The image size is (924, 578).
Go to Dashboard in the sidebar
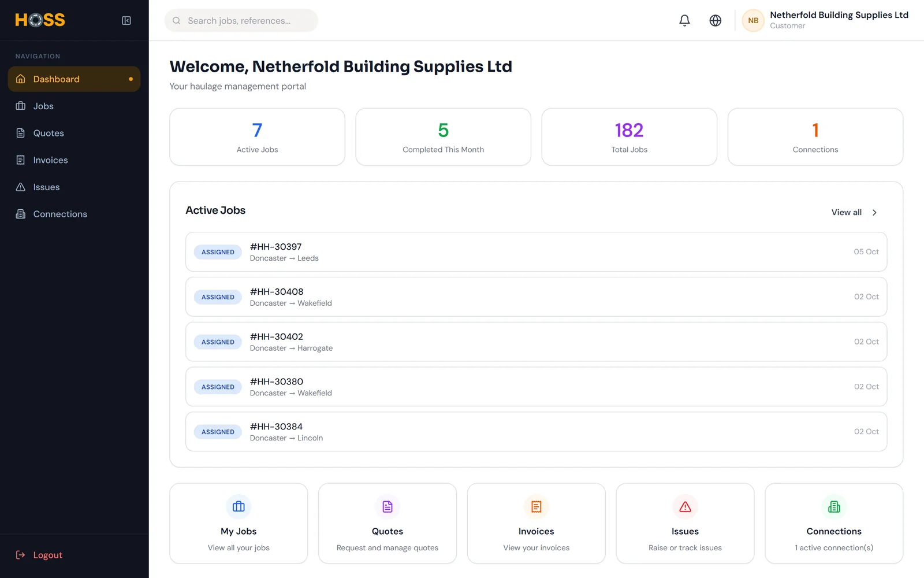click(74, 79)
